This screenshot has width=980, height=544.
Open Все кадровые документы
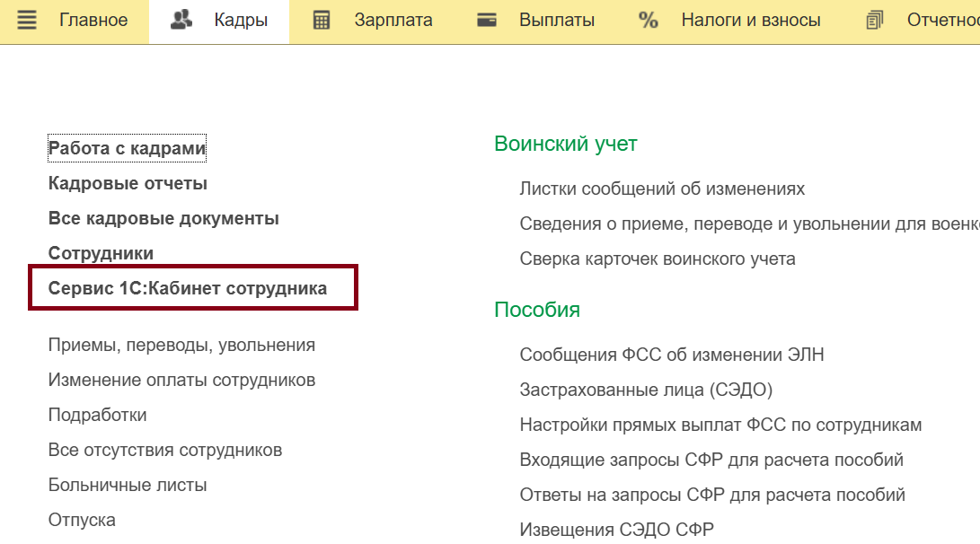163,219
